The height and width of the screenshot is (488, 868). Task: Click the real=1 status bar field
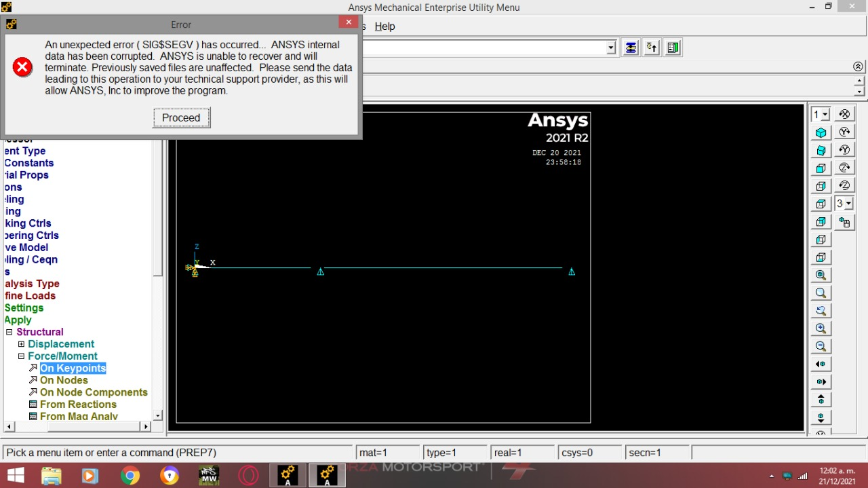[x=523, y=453]
